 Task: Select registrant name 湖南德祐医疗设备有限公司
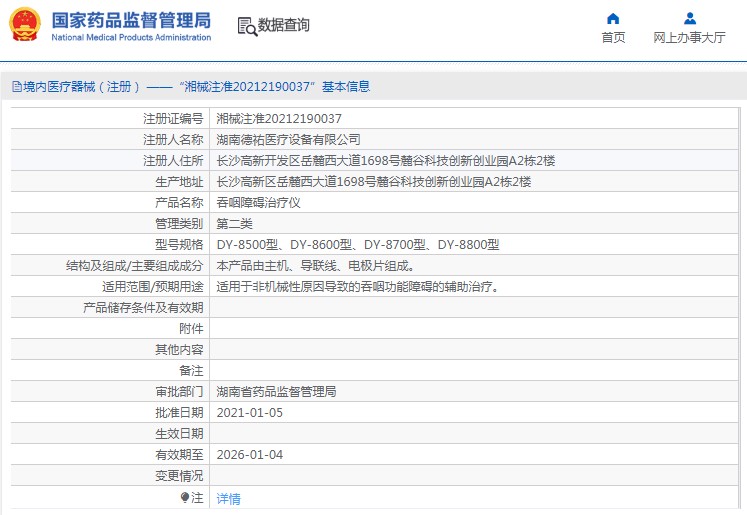[288, 140]
